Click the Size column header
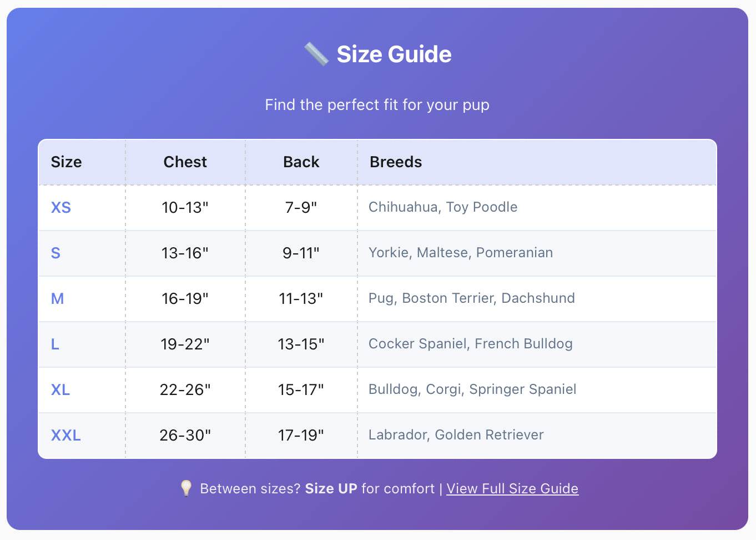The height and width of the screenshot is (540, 756). tap(66, 162)
